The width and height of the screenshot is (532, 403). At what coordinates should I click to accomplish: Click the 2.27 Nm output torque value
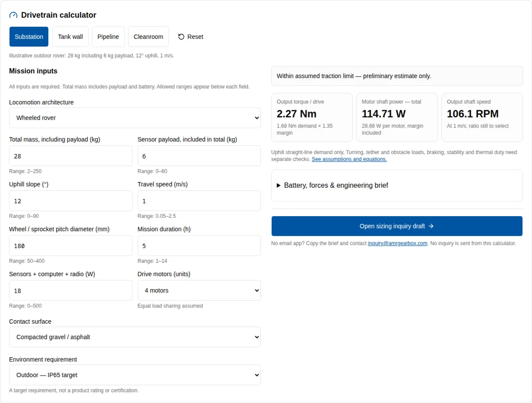pos(297,114)
